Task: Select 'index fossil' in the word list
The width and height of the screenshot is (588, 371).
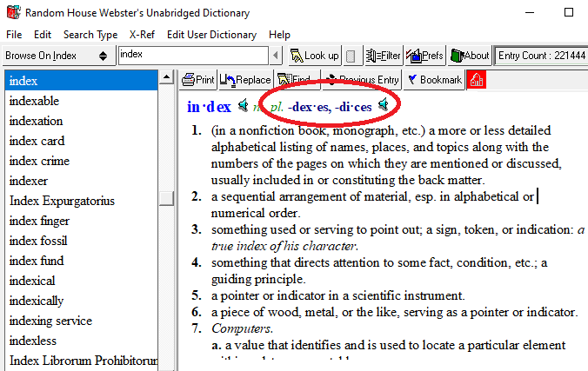Action: 38,241
